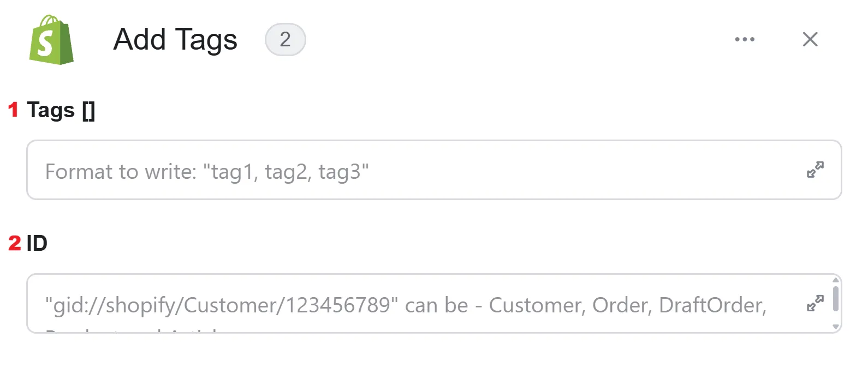The width and height of the screenshot is (868, 374).
Task: Click the down arrow of ID field scrollbar
Action: [x=836, y=327]
